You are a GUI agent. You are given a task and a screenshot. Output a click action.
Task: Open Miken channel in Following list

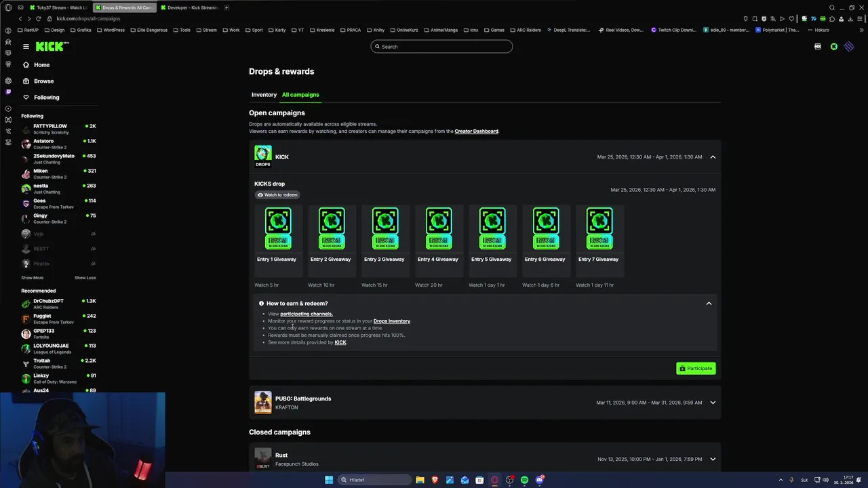coord(58,174)
